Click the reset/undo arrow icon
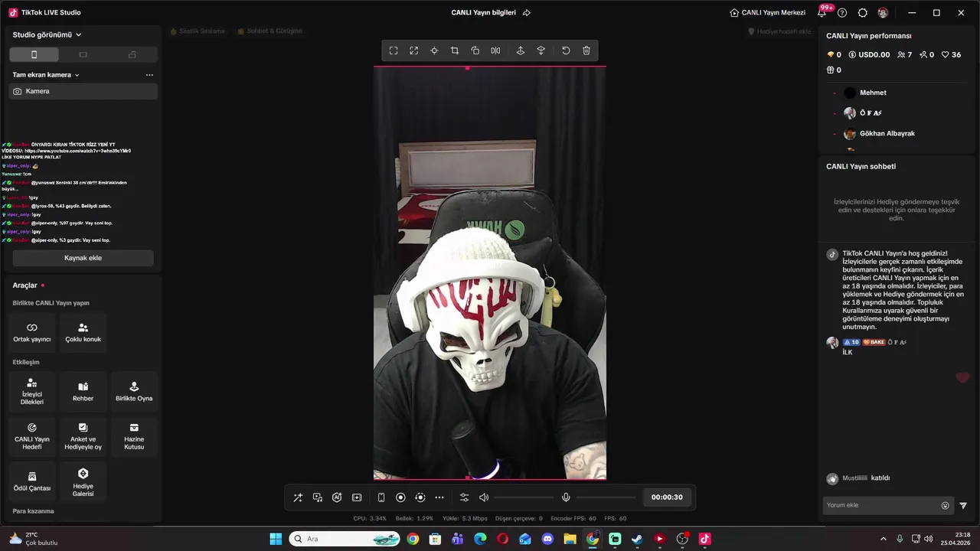Screen dimensions: 980x551 click(566, 51)
